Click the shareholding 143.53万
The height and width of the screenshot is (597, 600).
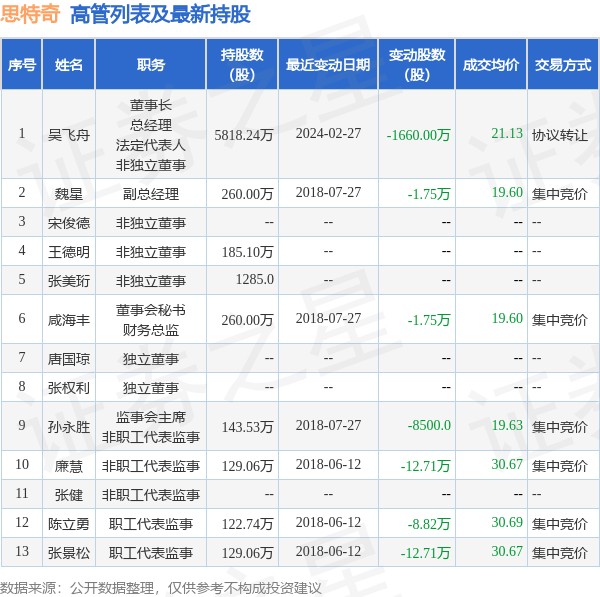click(247, 426)
